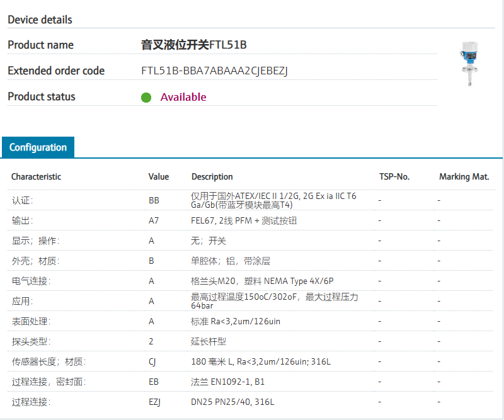Click the TSP-No. column header
The height and width of the screenshot is (420, 504).
[394, 177]
